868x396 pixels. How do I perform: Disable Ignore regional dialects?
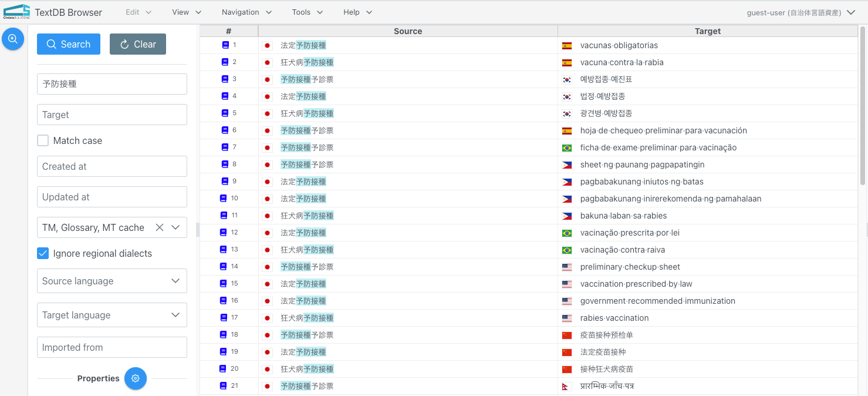tap(43, 253)
